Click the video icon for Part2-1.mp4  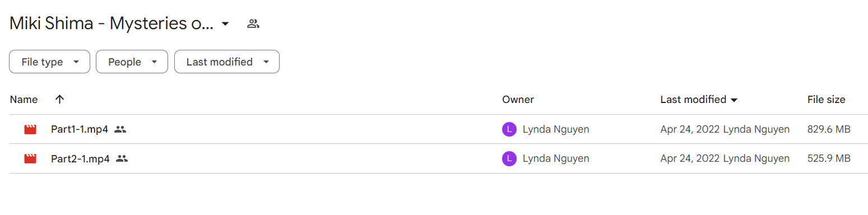point(30,158)
